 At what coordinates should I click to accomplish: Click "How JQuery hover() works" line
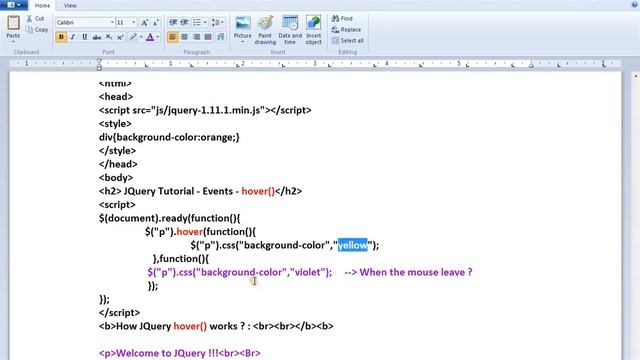coord(216,326)
